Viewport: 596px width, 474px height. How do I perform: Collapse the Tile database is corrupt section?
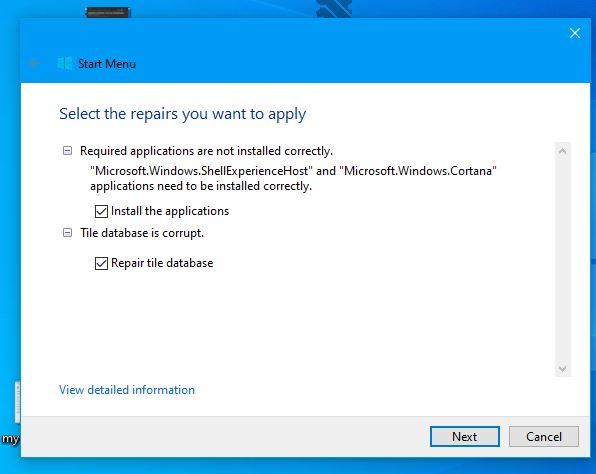coord(67,233)
